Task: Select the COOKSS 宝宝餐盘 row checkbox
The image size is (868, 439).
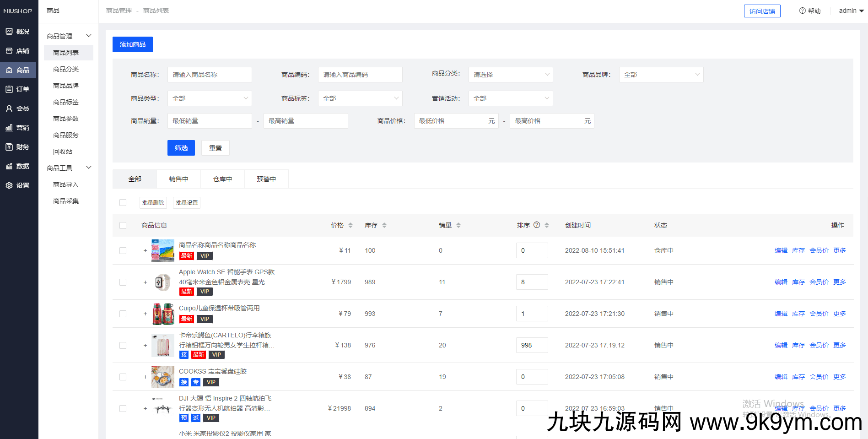Action: coord(123,377)
